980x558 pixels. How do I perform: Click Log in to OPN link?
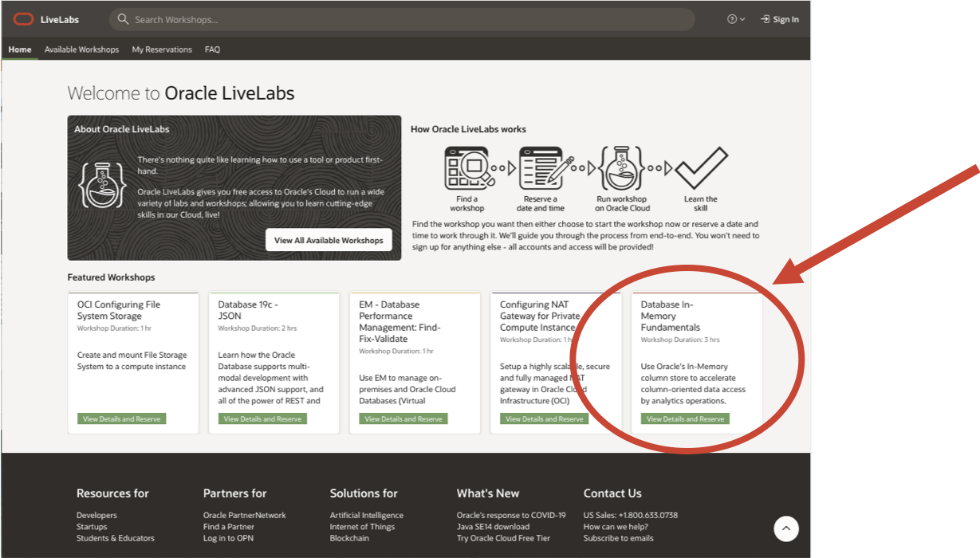(x=227, y=538)
